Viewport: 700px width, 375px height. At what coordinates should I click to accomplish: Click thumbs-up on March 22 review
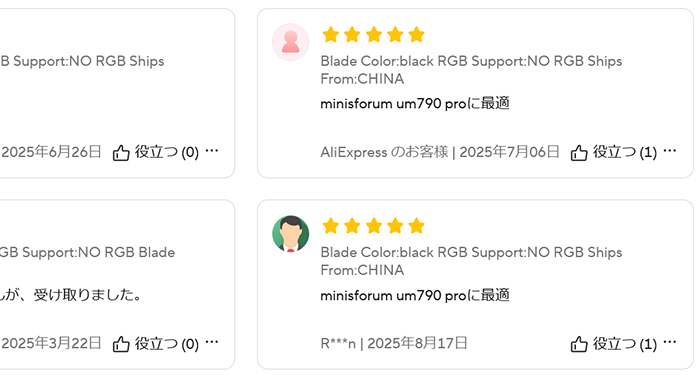tap(121, 344)
